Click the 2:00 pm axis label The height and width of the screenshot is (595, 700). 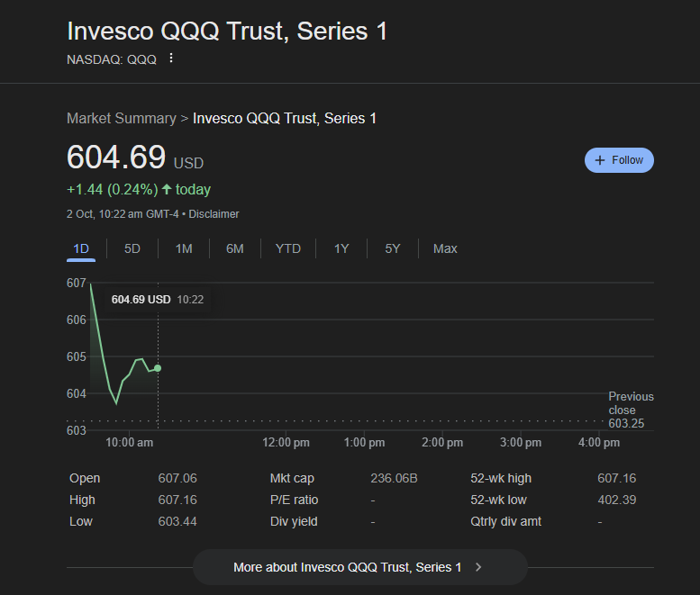442,443
